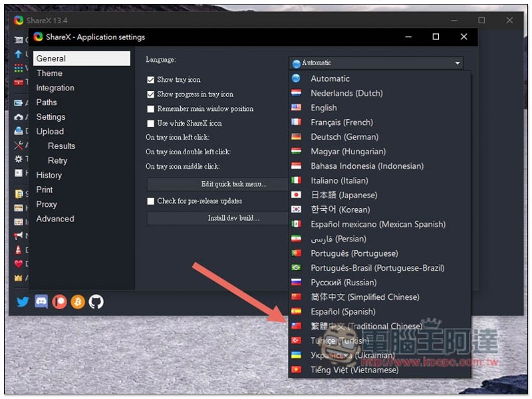
Task: Select Simplified Chinese language option
Action: 380,297
